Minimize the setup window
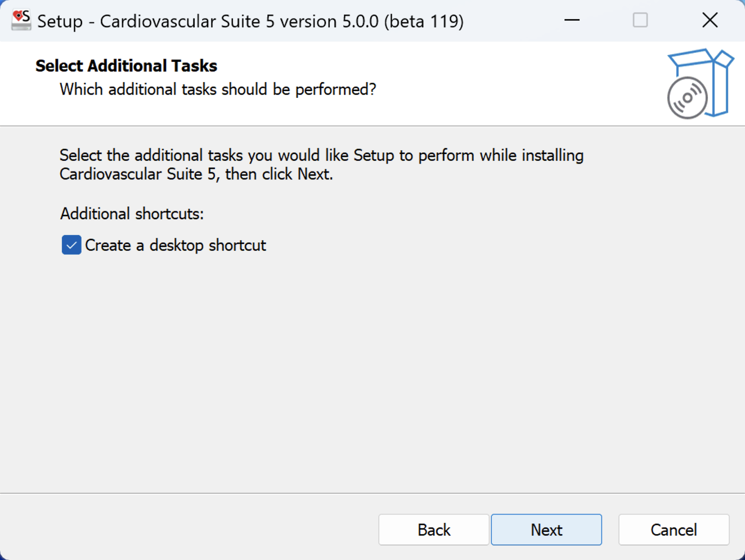This screenshot has width=745, height=560. point(572,20)
